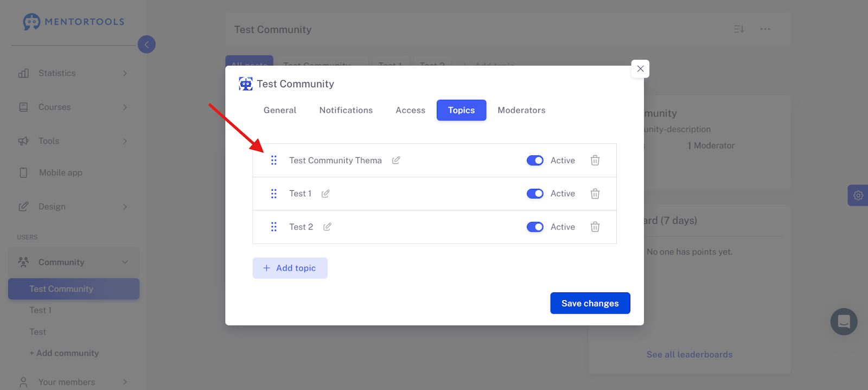The image size is (868, 390).
Task: Expand the Courses menu chevron
Action: (125, 107)
